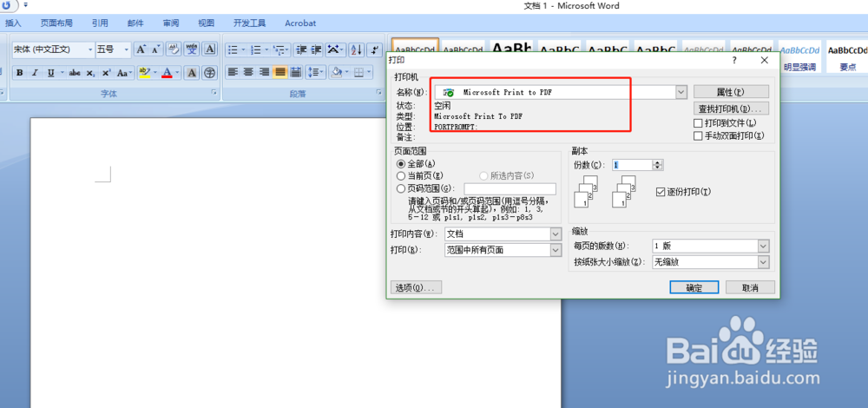Click the borders icon in the paragraph group
Screen dimensions: 868x408
pos(358,72)
